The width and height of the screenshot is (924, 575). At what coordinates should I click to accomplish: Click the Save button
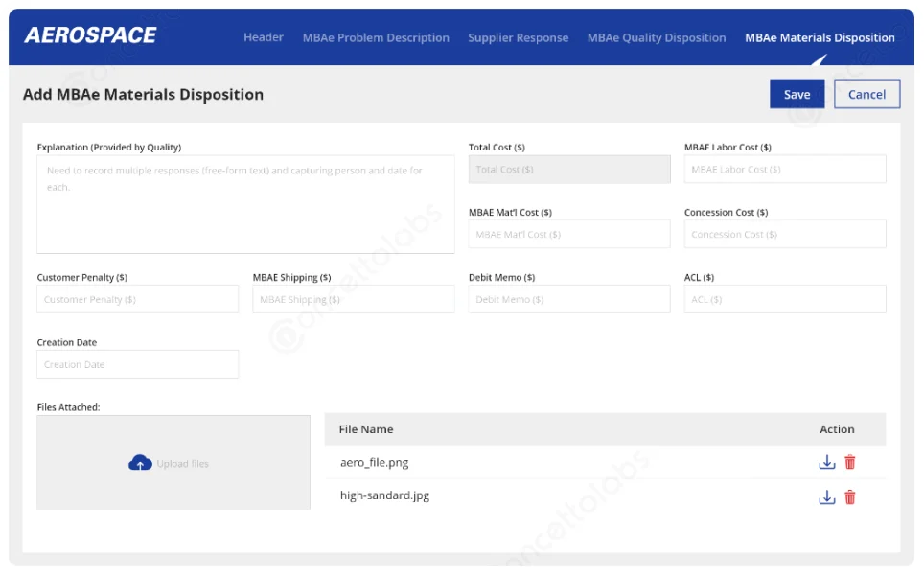click(x=796, y=94)
